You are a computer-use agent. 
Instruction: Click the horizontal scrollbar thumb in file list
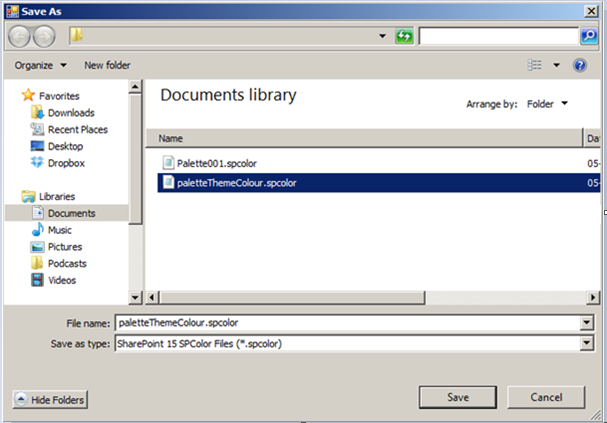point(292,298)
